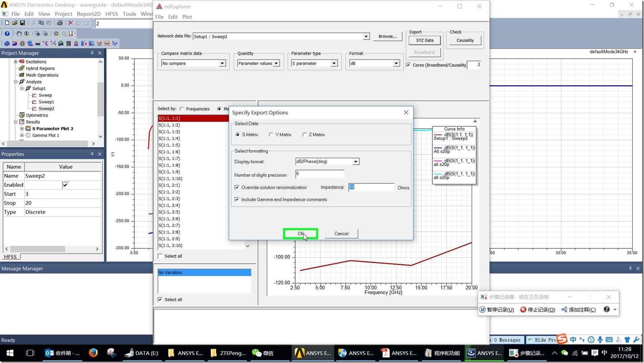Open the Network data file dropdown

pos(366,36)
